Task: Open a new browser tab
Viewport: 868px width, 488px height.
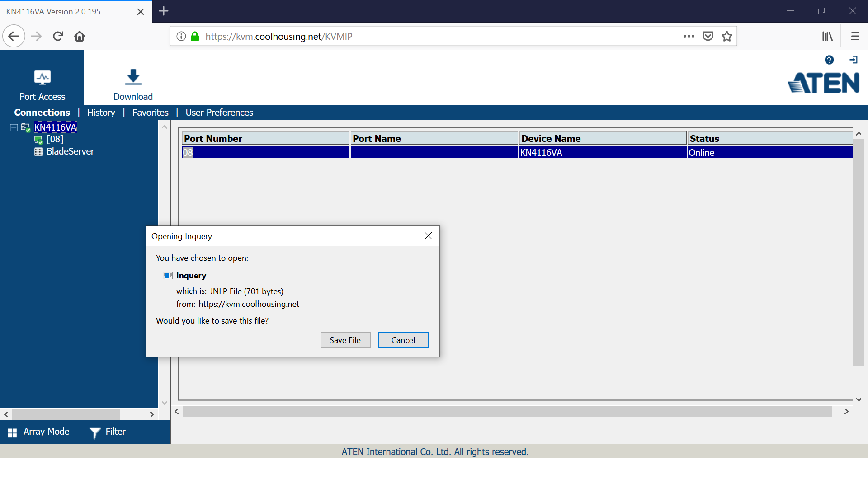Action: point(164,11)
